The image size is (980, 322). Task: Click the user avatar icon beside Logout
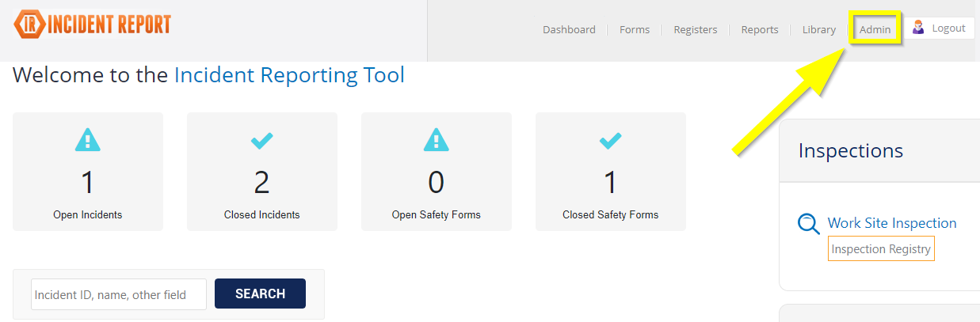(x=918, y=28)
